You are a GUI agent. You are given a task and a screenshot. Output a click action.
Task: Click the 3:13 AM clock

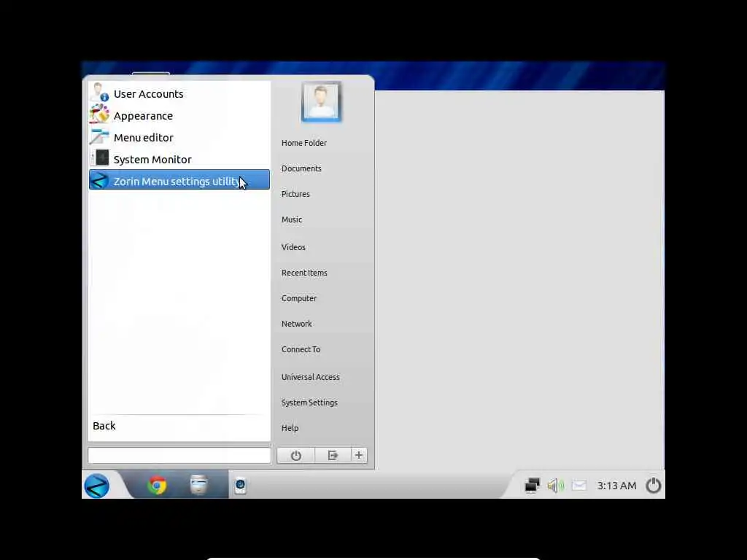coord(616,486)
